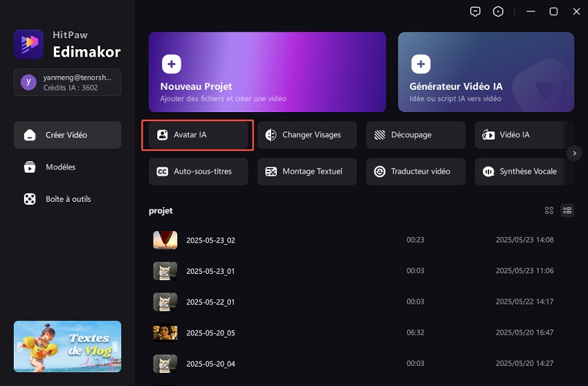Click the 00:23 duration value
The width and height of the screenshot is (588, 386).
(415, 240)
